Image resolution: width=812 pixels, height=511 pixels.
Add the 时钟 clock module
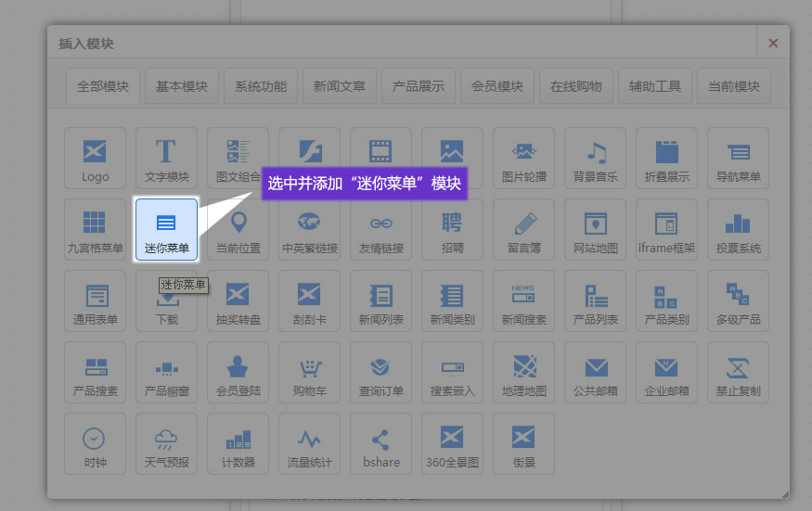pos(95,443)
